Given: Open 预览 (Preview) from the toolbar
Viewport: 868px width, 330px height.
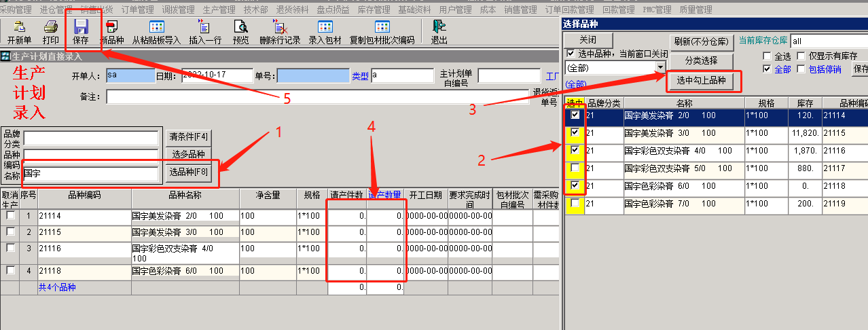Looking at the screenshot, I should 240,32.
